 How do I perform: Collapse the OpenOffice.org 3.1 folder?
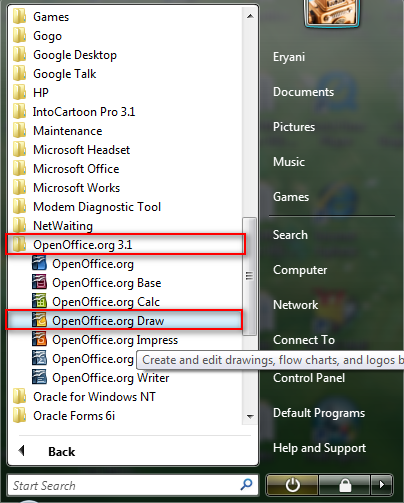point(126,244)
